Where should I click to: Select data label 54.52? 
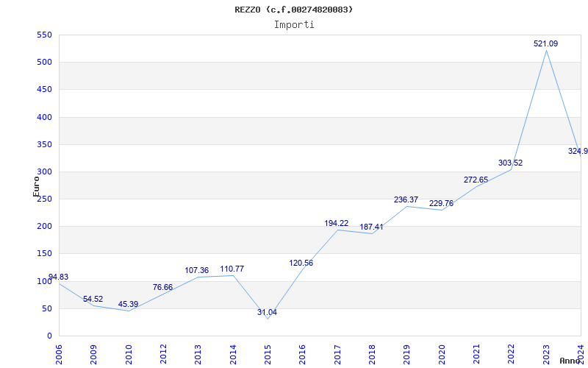[93, 300]
